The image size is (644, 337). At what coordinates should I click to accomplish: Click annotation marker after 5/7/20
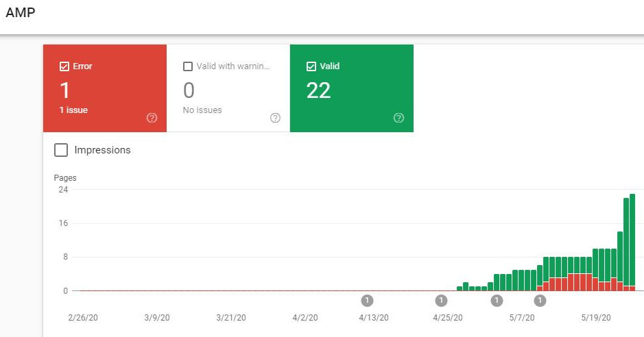tap(540, 301)
